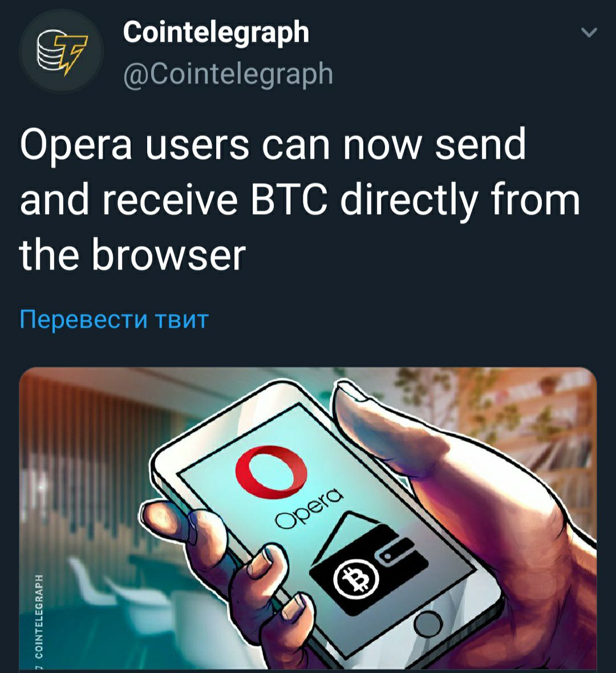The image size is (616, 673).
Task: Click the coin stack in avatar logo
Action: (49, 52)
